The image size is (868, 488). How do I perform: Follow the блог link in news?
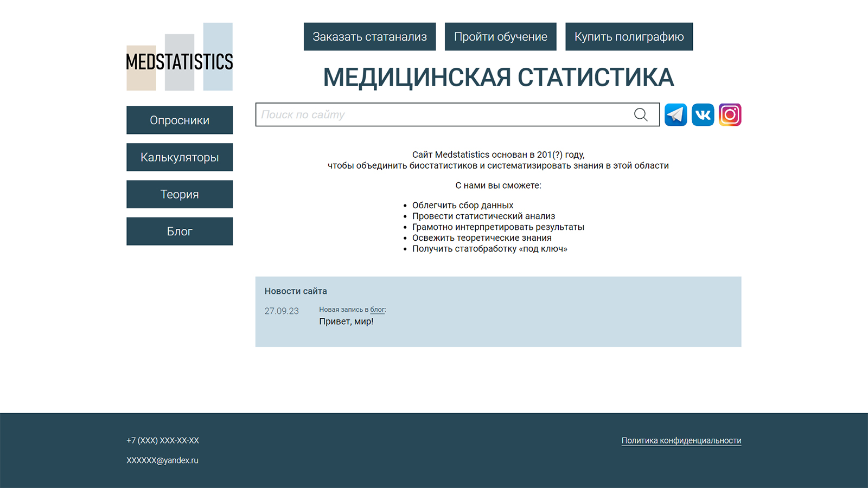pos(378,310)
